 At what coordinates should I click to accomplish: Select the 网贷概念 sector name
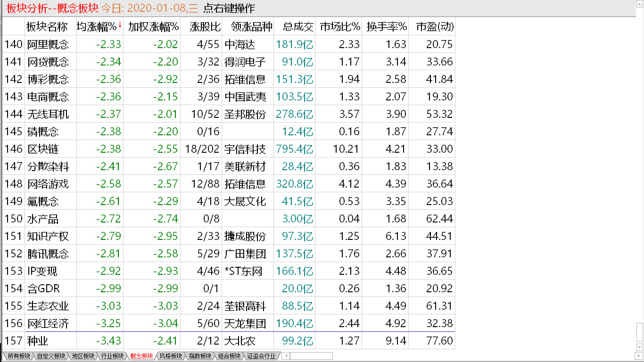click(48, 62)
